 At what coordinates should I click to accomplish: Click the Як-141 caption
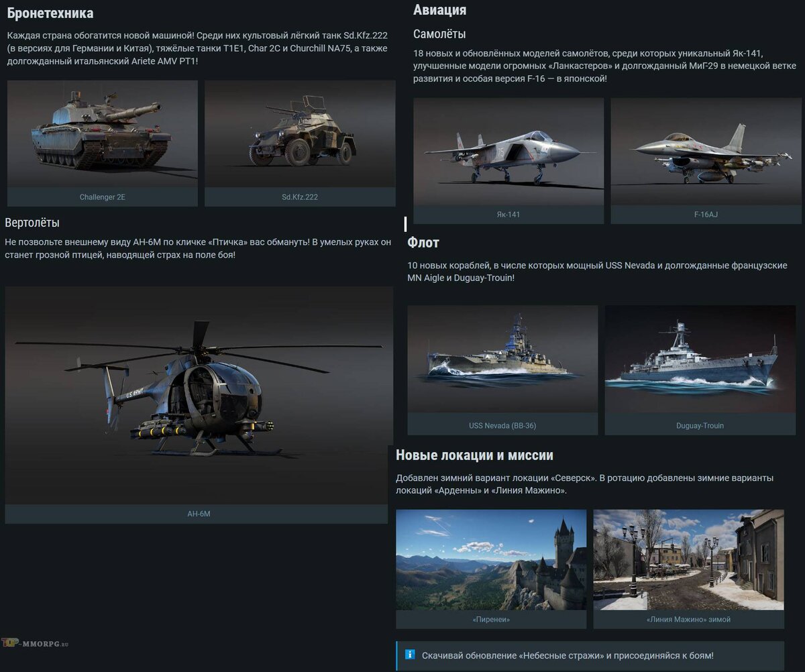coord(508,215)
